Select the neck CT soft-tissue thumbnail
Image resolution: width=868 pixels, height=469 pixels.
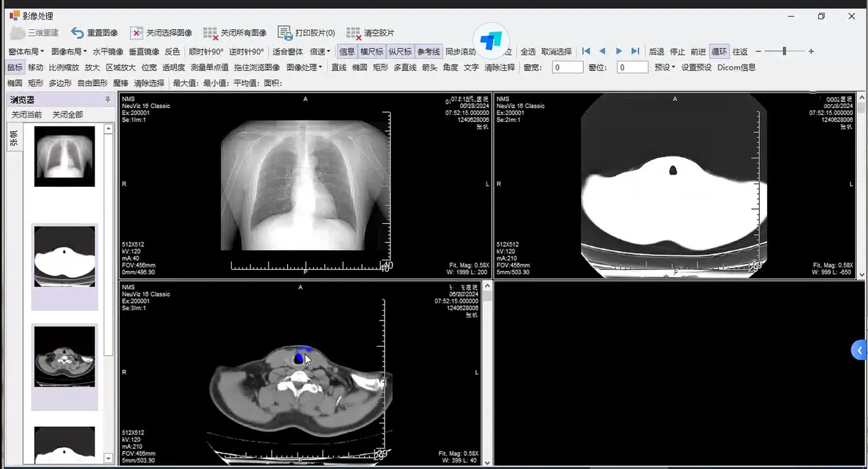pos(64,357)
